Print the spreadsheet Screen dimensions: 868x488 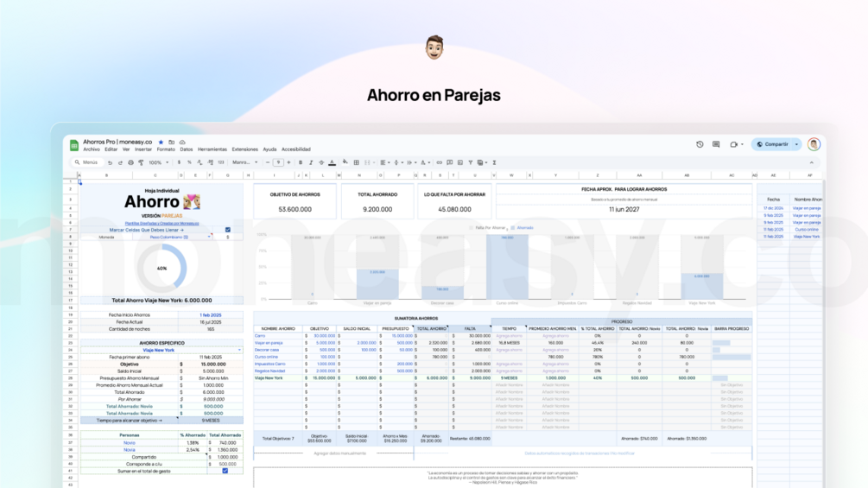click(x=130, y=162)
